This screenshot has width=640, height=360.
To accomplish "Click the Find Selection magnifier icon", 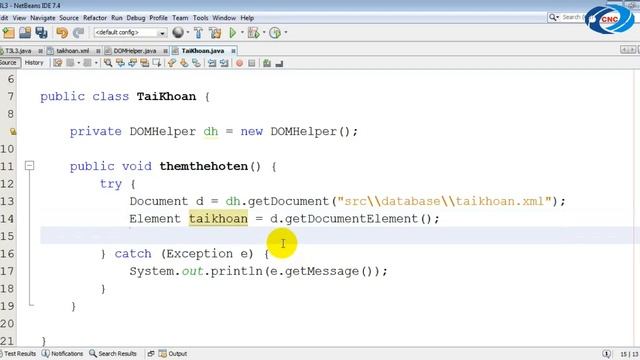I will (x=108, y=63).
